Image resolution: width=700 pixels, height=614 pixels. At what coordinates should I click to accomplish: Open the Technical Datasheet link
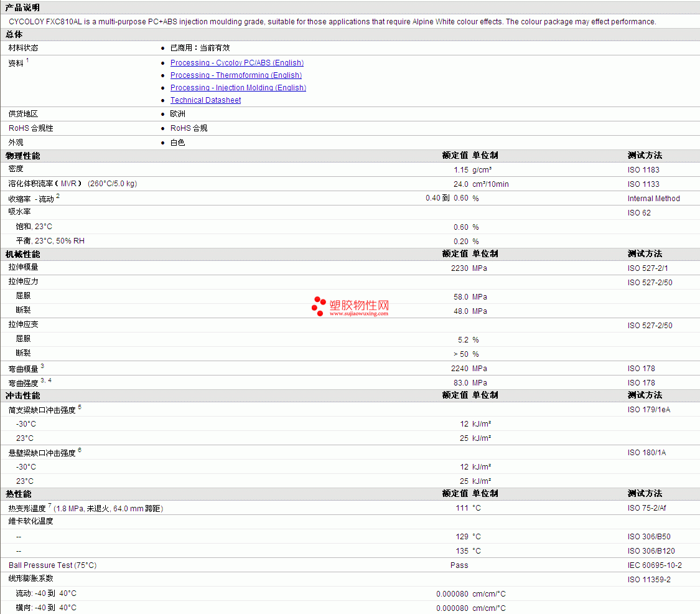[205, 100]
